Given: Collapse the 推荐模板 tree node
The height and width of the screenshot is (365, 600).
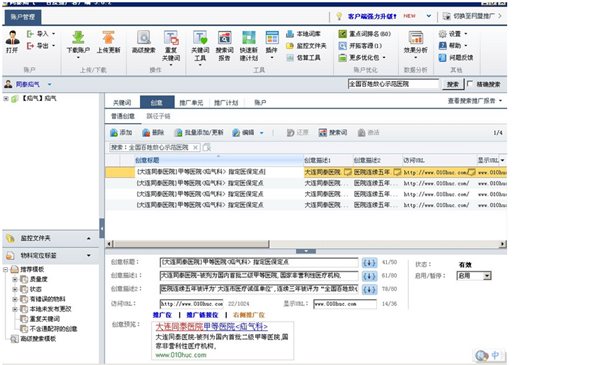Looking at the screenshot, I should 5,269.
